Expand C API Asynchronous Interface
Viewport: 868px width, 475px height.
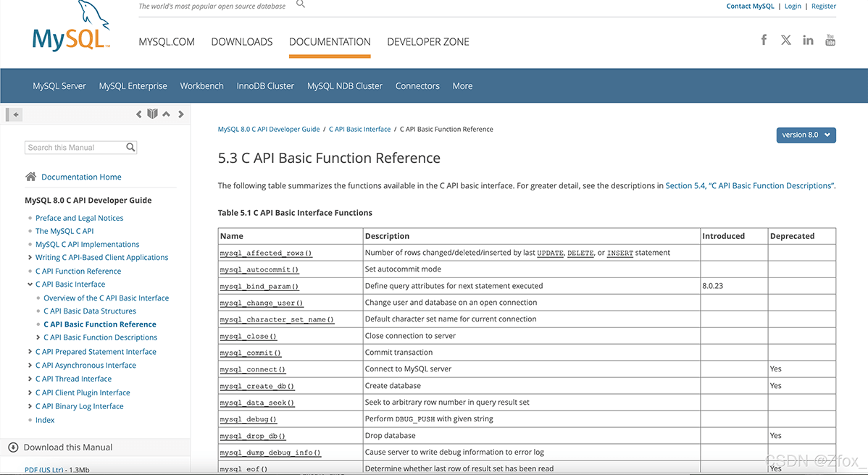[30, 366]
